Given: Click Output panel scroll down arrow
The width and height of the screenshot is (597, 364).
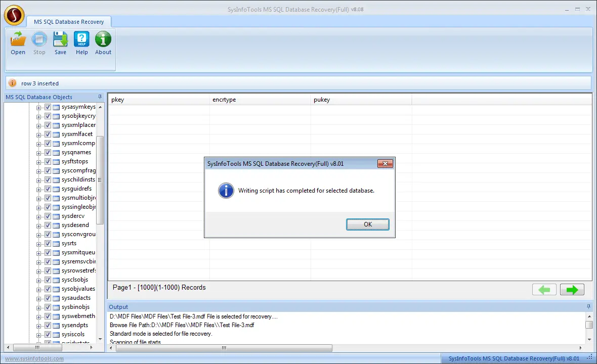Looking at the screenshot, I should 589,339.
